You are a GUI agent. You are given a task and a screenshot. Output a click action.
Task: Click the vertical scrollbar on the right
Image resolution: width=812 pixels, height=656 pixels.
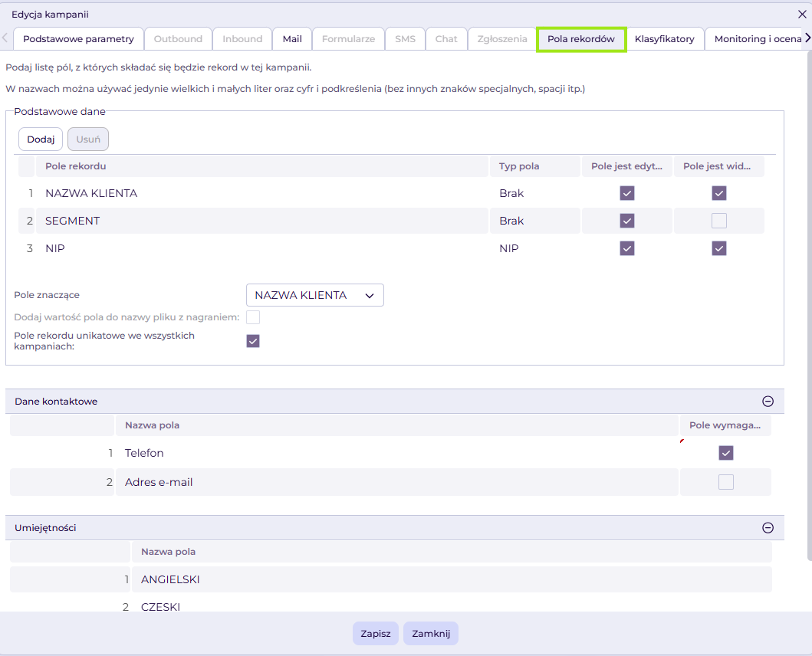(x=810, y=306)
